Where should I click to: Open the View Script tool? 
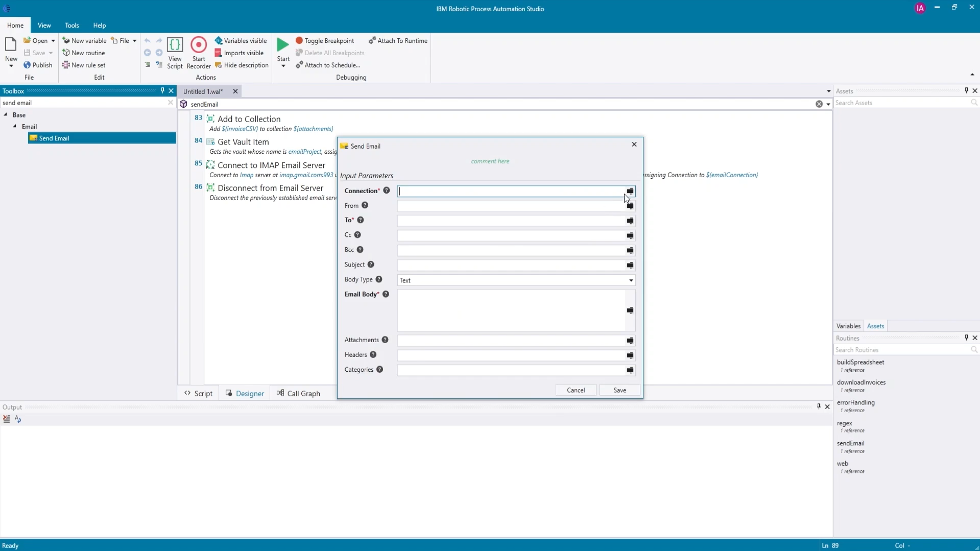(175, 45)
